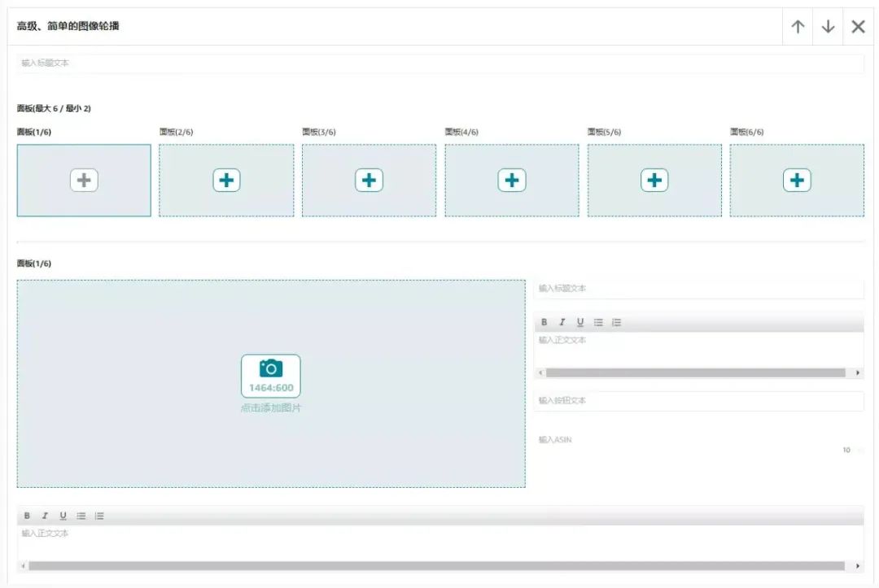Add panel 2 via 面板(2/6) plus icon
879x588 pixels.
(x=226, y=181)
